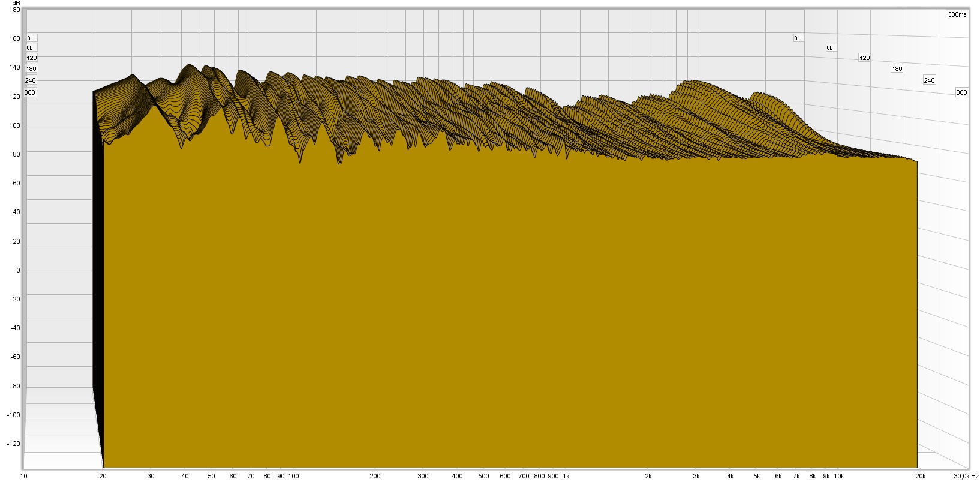Click the 240 ms time label beside the dB axis
The width and height of the screenshot is (980, 482).
31,80
